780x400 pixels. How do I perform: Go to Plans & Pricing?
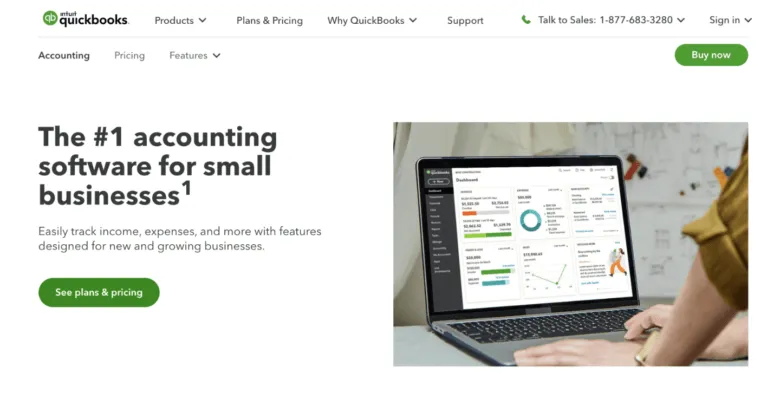[x=270, y=20]
